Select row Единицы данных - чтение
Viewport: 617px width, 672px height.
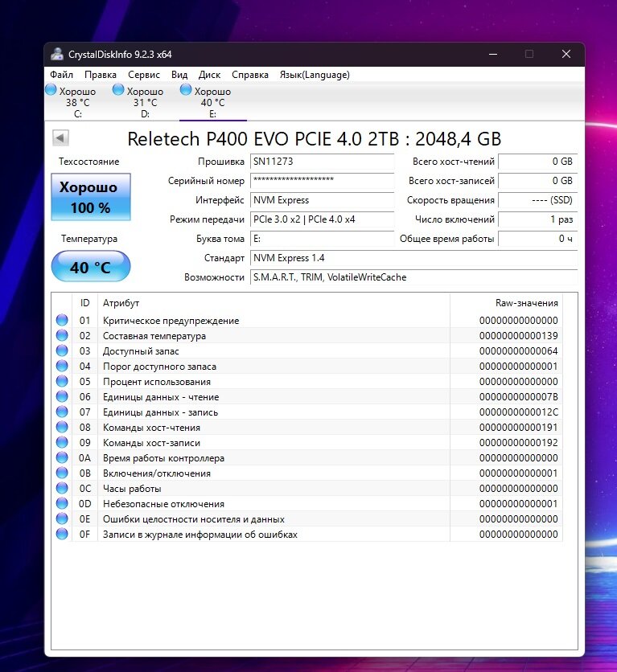pos(307,397)
